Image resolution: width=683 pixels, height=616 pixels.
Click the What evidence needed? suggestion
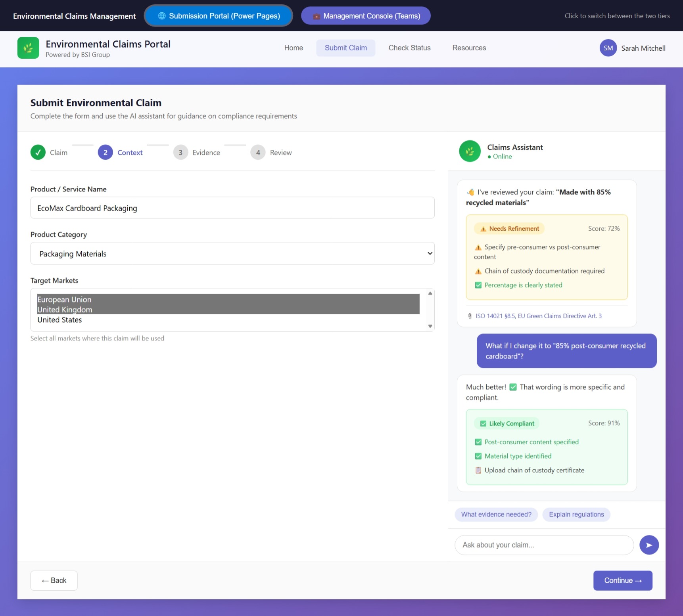[x=496, y=515]
